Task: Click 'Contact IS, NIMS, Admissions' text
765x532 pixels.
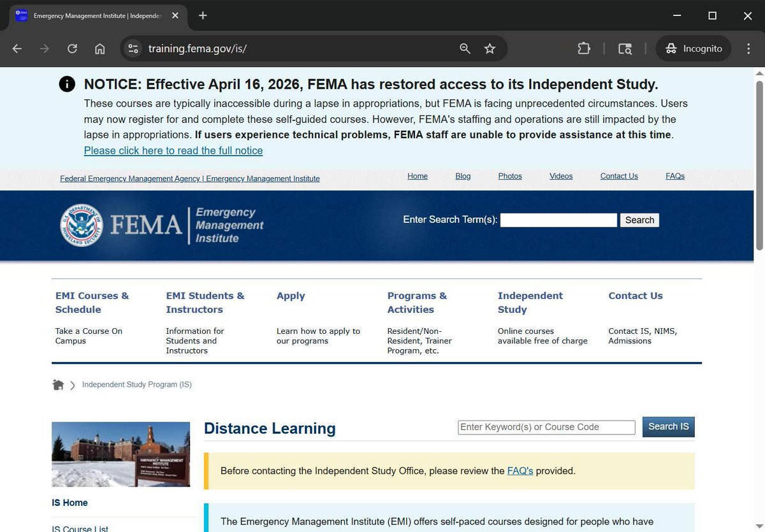Action: (x=643, y=336)
